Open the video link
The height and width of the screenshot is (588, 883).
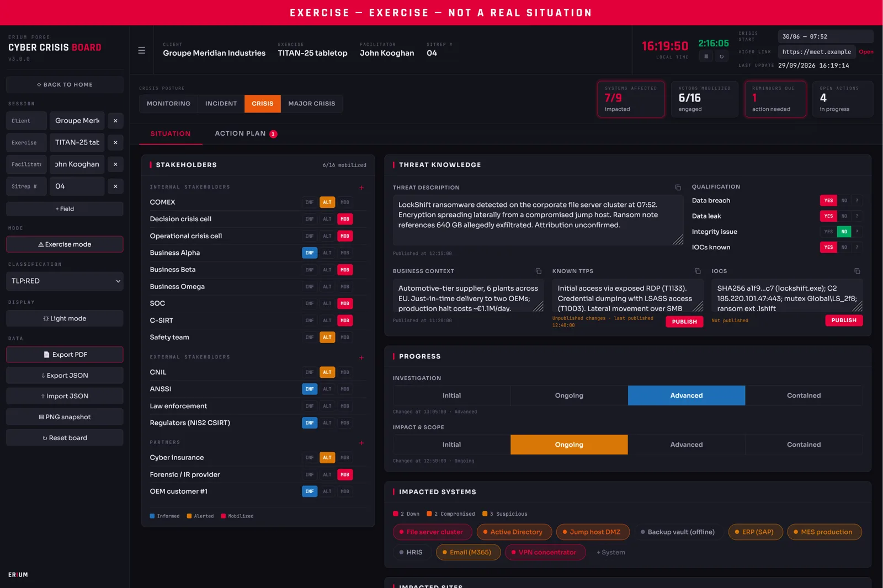click(866, 52)
